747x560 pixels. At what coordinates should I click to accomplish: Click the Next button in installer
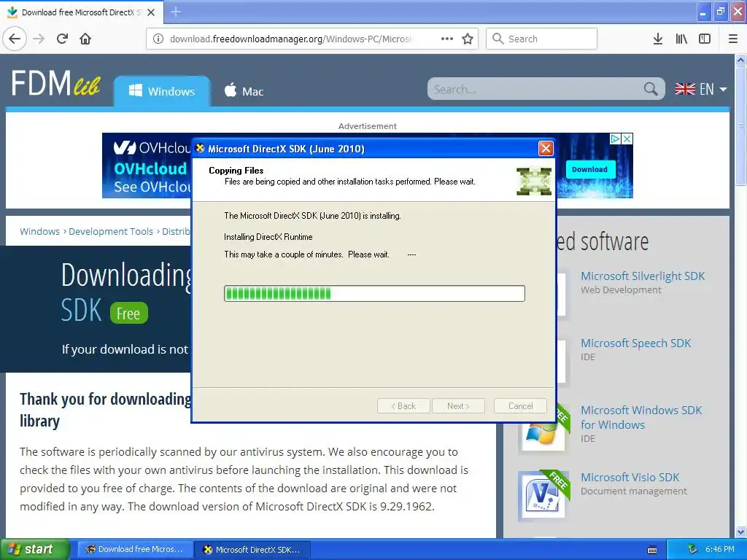point(458,405)
